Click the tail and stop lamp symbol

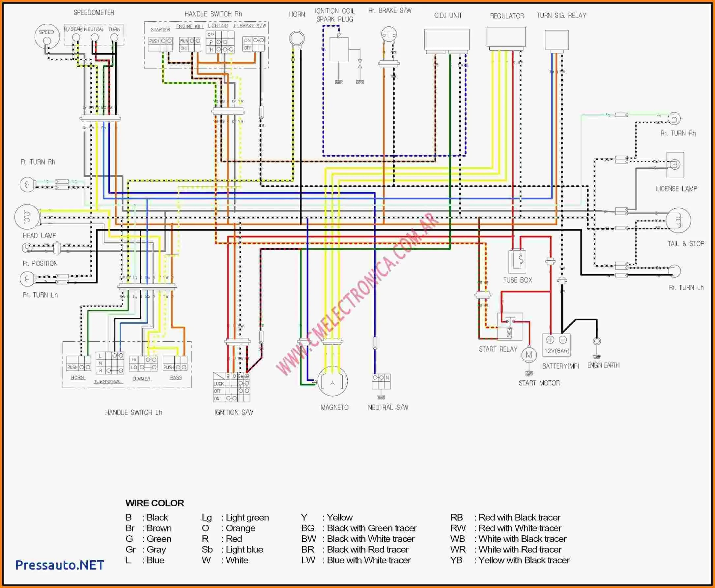click(678, 220)
